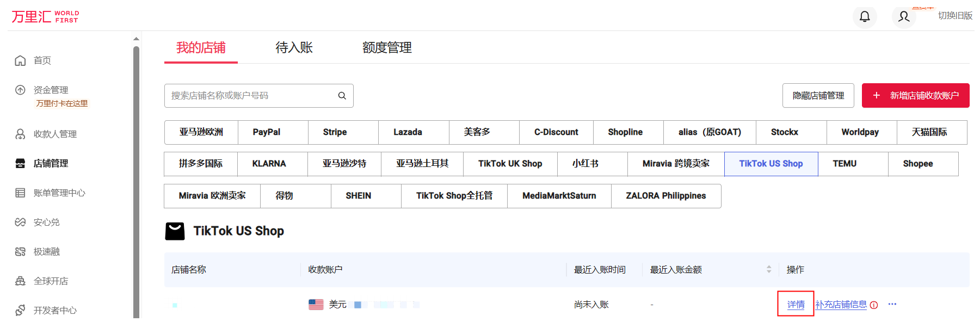Select the Miravia 跨境卖家 tab

(676, 164)
